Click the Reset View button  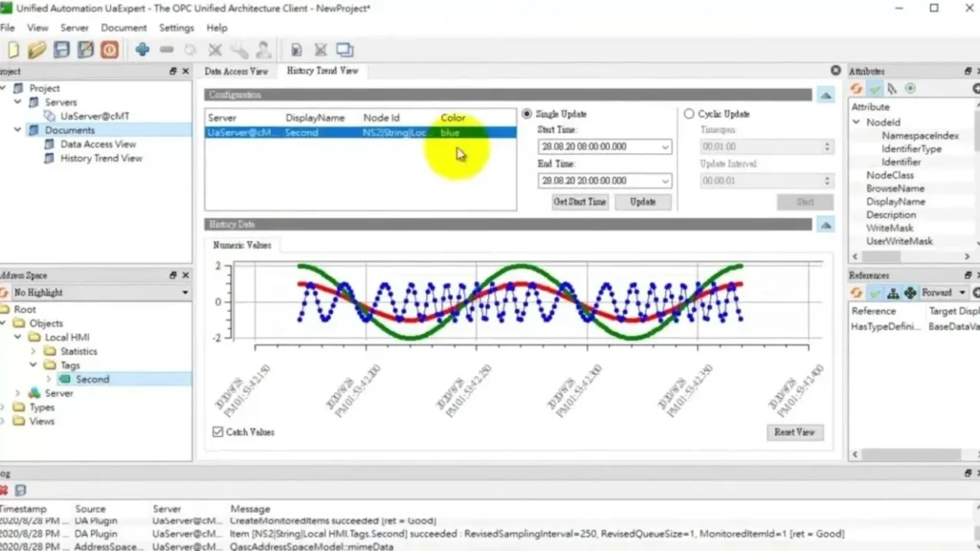click(x=794, y=432)
